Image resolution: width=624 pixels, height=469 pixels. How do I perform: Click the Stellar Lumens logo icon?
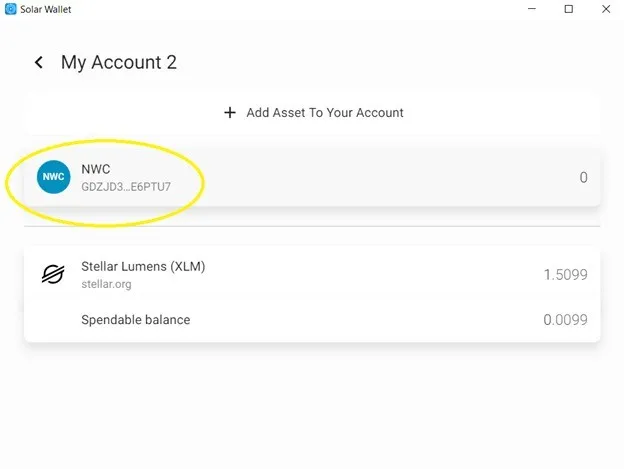pyautogui.click(x=53, y=274)
